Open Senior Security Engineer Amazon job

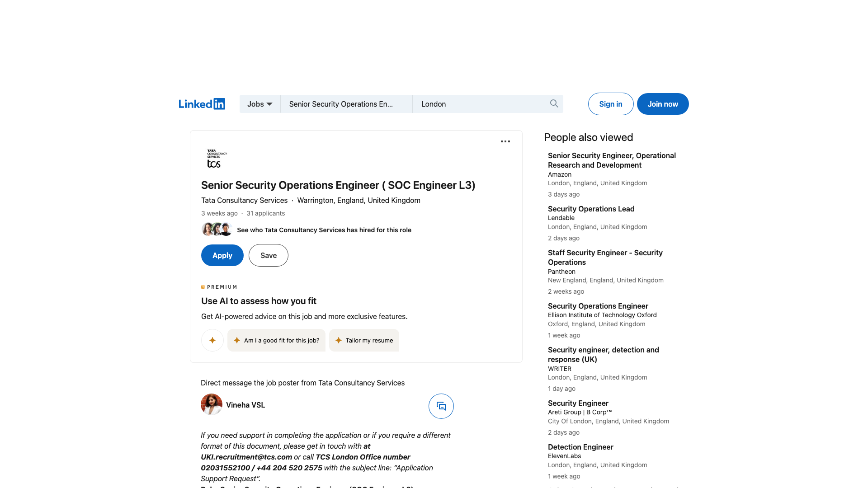point(612,160)
